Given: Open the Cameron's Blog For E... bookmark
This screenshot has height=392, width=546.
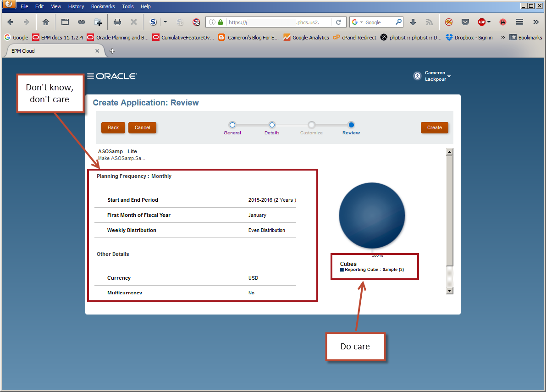Looking at the screenshot, I should tap(248, 37).
